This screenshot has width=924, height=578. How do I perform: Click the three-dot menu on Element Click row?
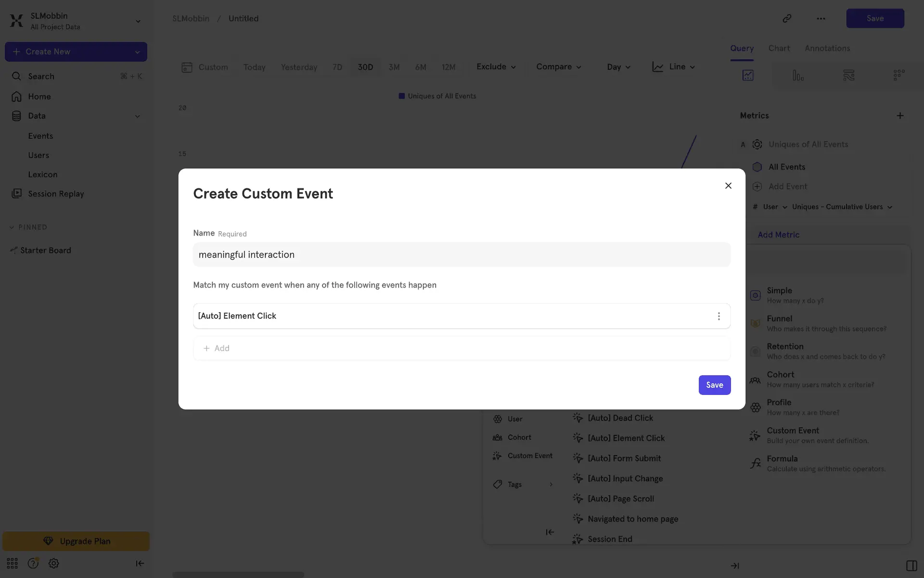tap(719, 316)
